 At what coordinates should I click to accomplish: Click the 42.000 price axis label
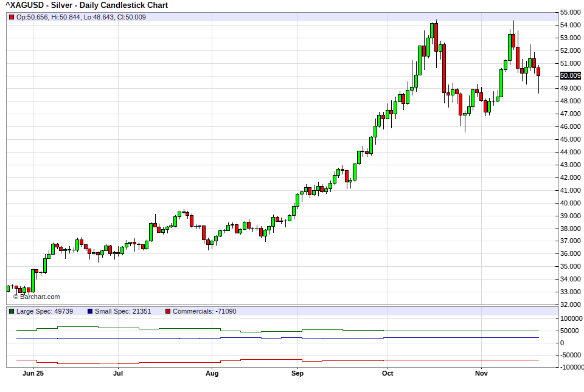click(x=570, y=177)
